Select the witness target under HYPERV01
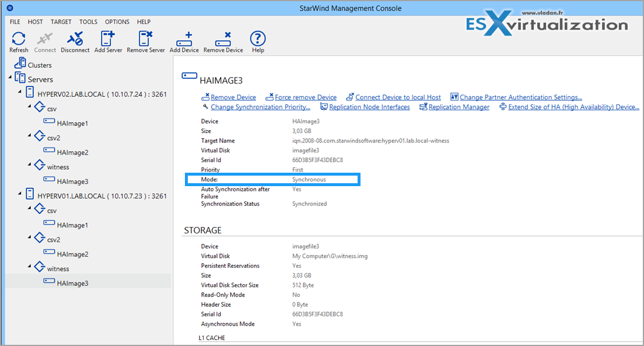The image size is (644, 346). [x=58, y=269]
